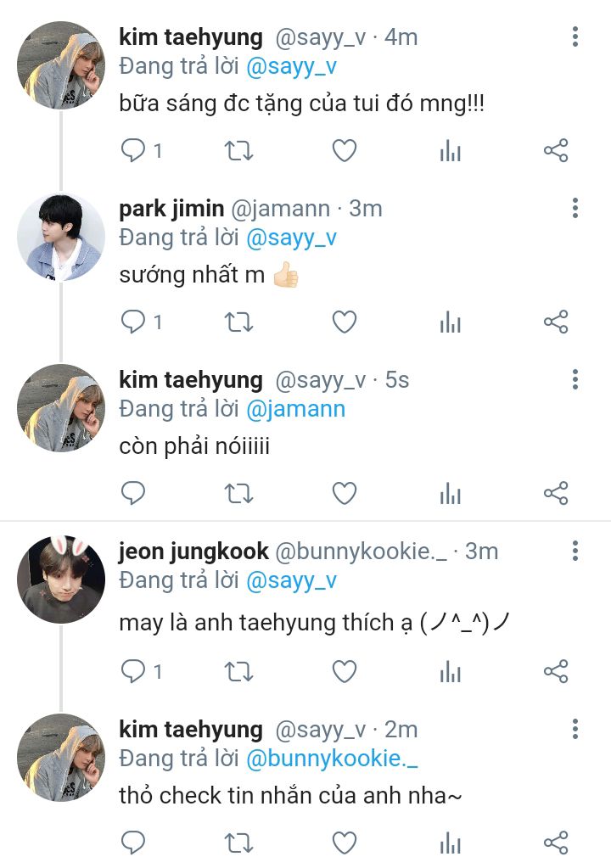Open more options on park jimin's tweet
The image size is (611, 868).
tap(575, 208)
